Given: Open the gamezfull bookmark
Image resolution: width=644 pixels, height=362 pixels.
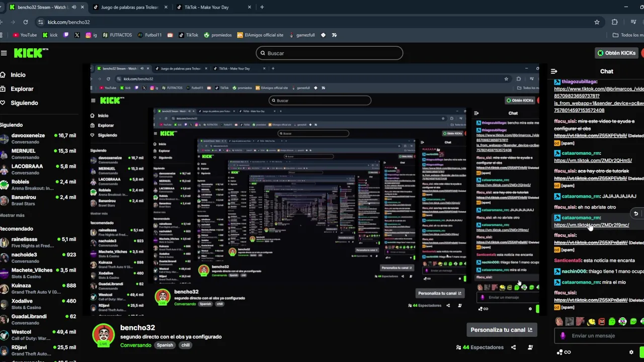Looking at the screenshot, I should [302, 35].
